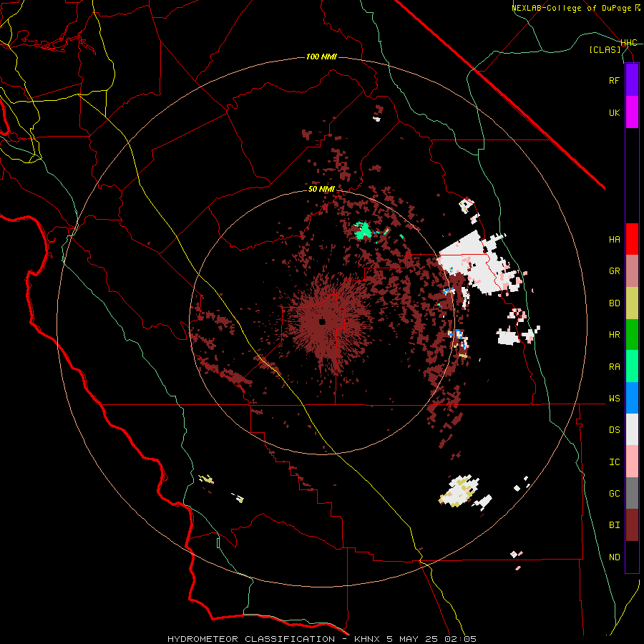Click the dusty pink GR legend swatch
The image size is (644, 644).
(x=632, y=271)
